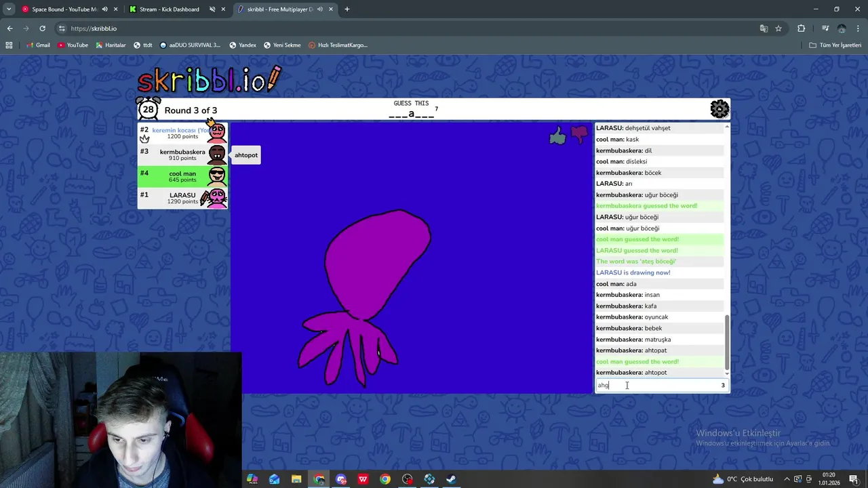
Task: Select player kermbubaskera in the player list
Action: (182, 155)
